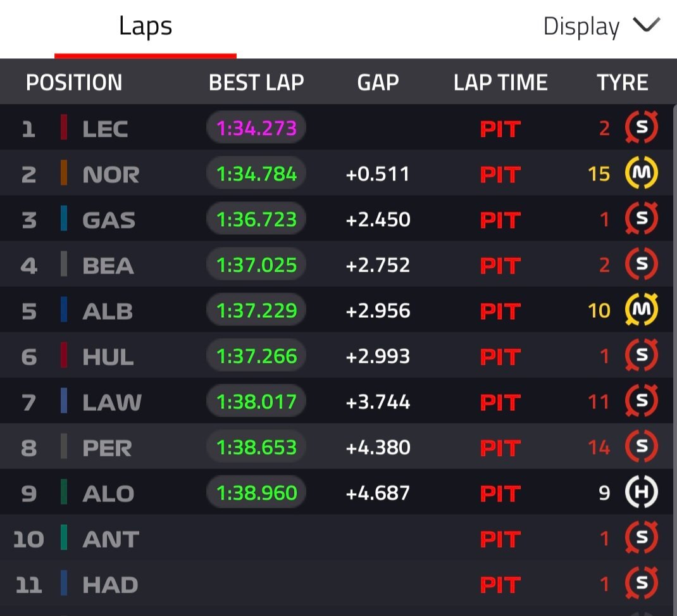Switch to the Laps tab
Screen dimensions: 677x616
(x=146, y=27)
